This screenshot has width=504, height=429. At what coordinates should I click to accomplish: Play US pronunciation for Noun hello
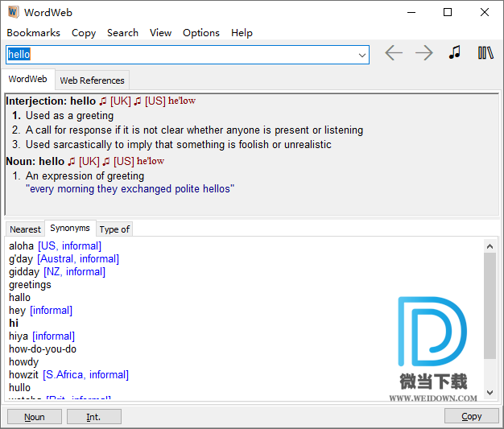[106, 162]
